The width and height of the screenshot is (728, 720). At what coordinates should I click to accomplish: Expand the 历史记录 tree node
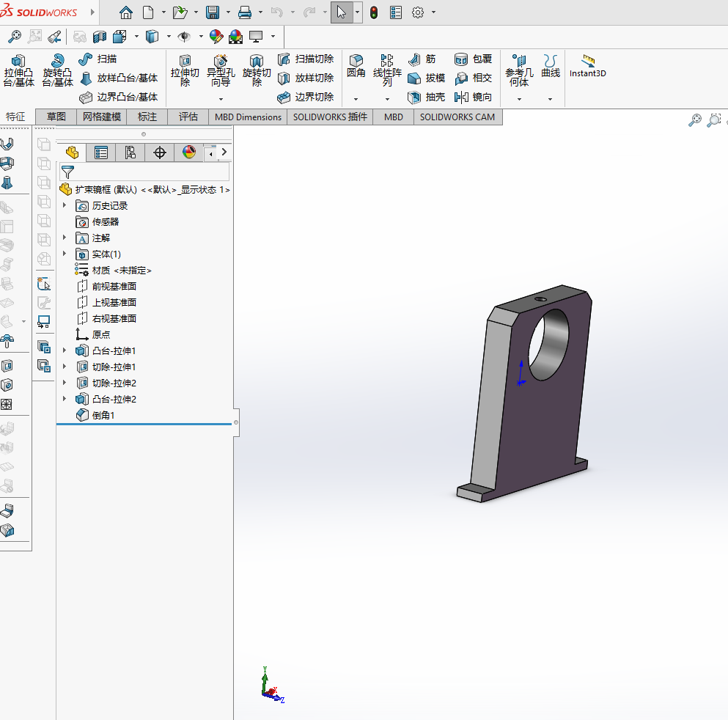pos(65,205)
